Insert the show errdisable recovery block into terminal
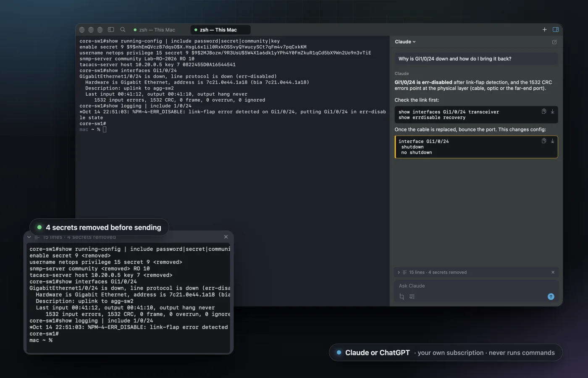The image size is (588, 378). click(x=552, y=111)
